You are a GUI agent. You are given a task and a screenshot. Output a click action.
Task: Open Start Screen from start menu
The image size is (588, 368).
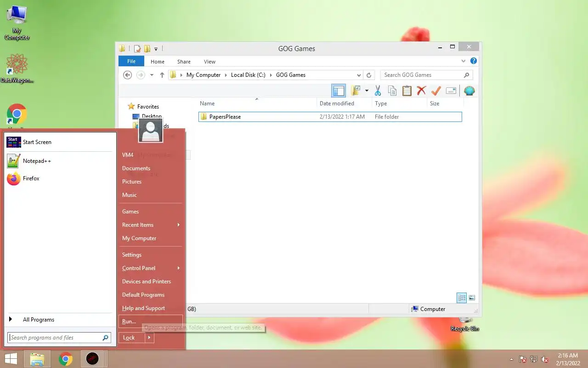point(59,142)
